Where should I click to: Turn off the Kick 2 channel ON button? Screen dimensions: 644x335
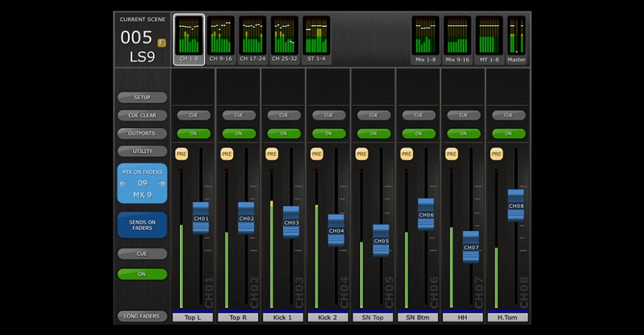[x=329, y=134]
